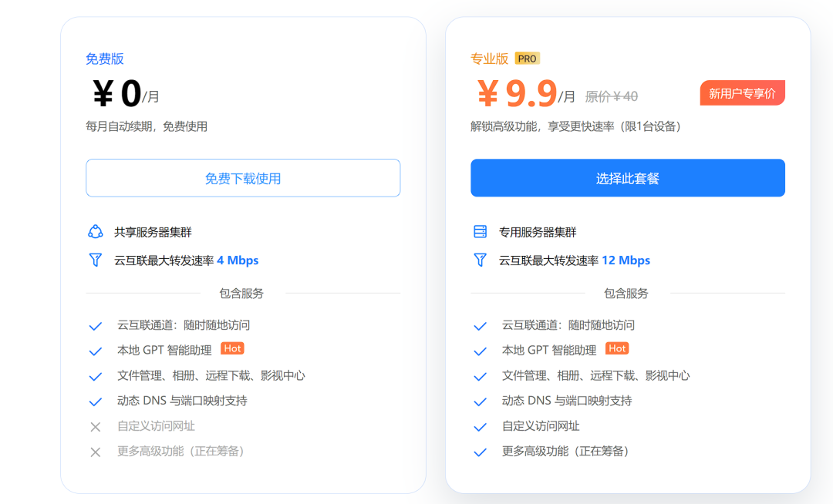Image resolution: width=833 pixels, height=504 pixels.
Task: Click the X mark beside 自定义访问网址 in free plan
Action: coord(96,426)
